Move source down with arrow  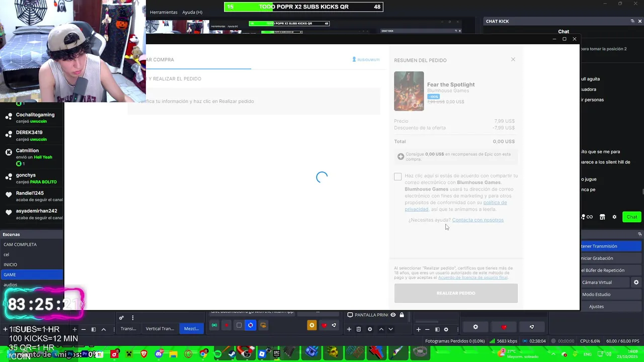[x=390, y=329]
